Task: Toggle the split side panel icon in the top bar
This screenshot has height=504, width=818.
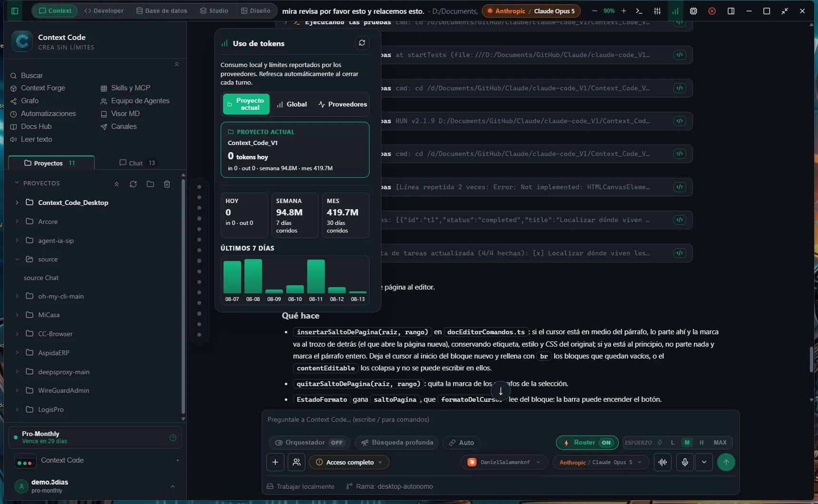Action: [x=731, y=11]
